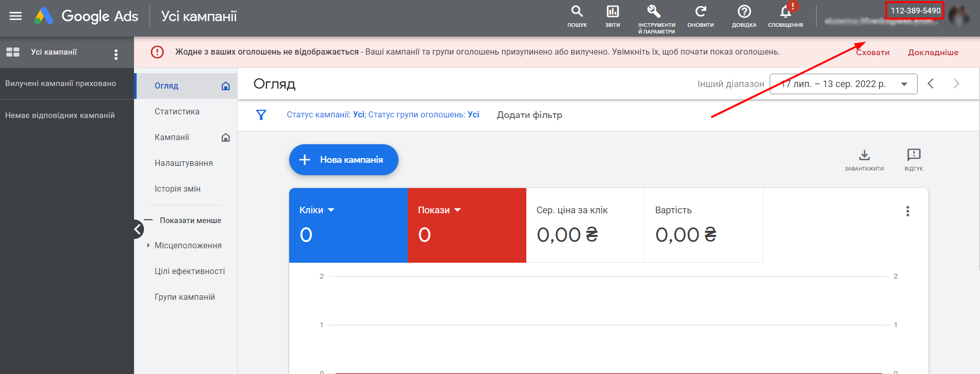Viewport: 980px width, 374px height.
Task: Open the Кліки metric dropdown
Action: (317, 210)
